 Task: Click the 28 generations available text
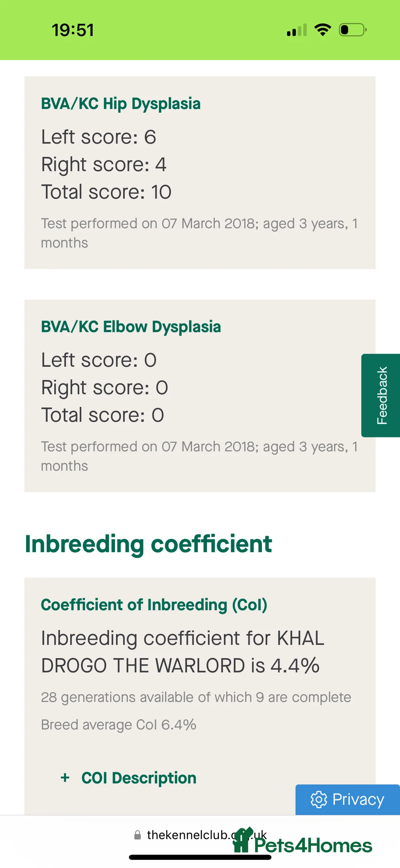(196, 697)
